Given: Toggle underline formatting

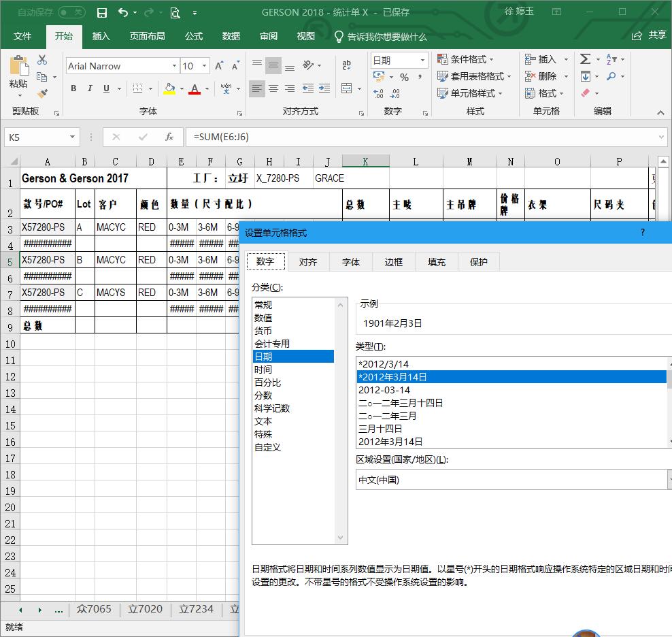Looking at the screenshot, I should coord(105,89).
